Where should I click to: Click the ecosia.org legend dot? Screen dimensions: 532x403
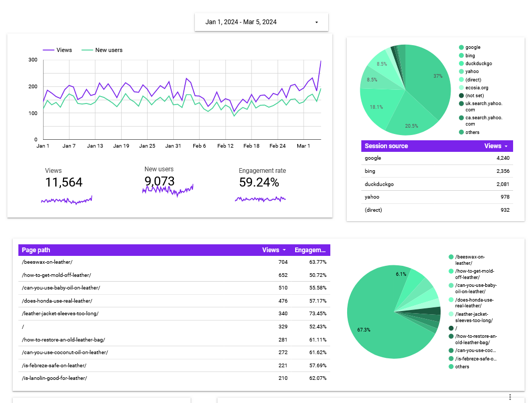point(461,88)
